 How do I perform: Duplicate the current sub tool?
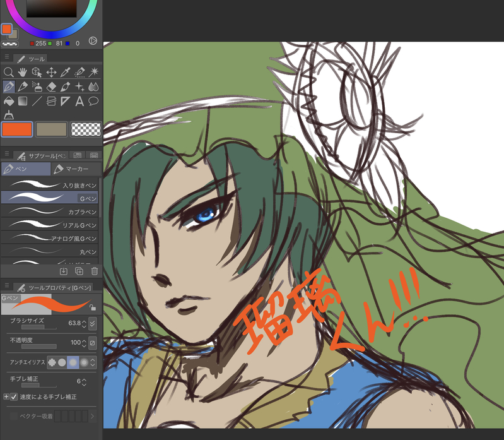coord(79,271)
